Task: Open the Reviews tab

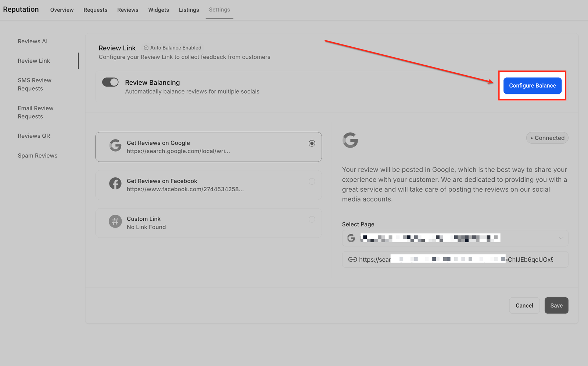Action: (128, 10)
